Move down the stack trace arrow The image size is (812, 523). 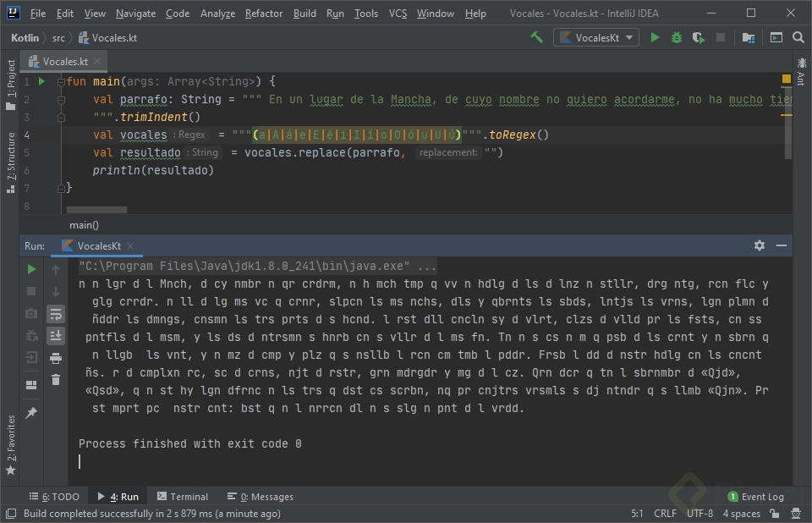[x=56, y=291]
